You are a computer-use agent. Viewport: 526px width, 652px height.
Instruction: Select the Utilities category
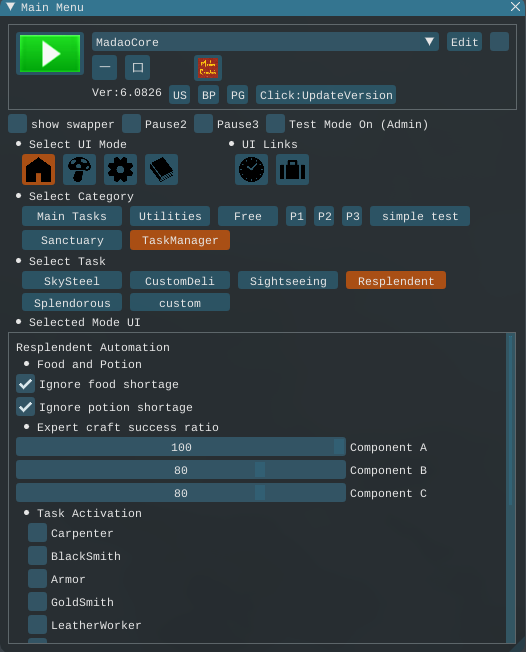pyautogui.click(x=170, y=216)
